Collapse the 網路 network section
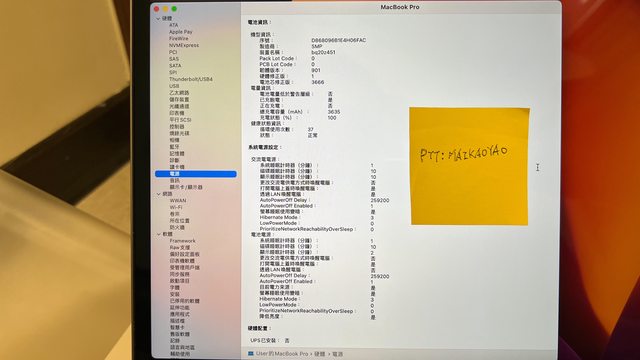The width and height of the screenshot is (640, 360). pyautogui.click(x=158, y=194)
